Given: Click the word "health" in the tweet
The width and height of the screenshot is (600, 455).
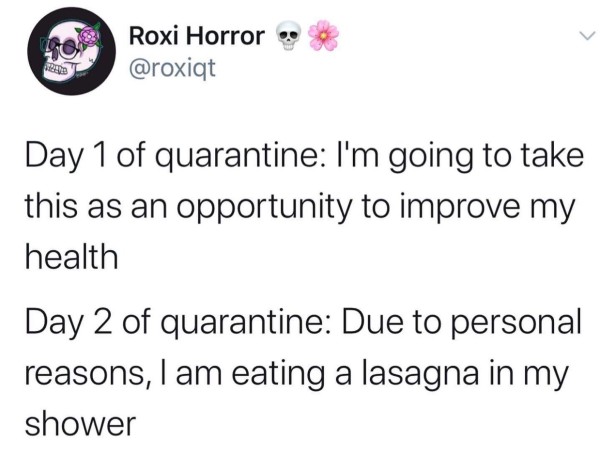Looking at the screenshot, I should coord(71,256).
